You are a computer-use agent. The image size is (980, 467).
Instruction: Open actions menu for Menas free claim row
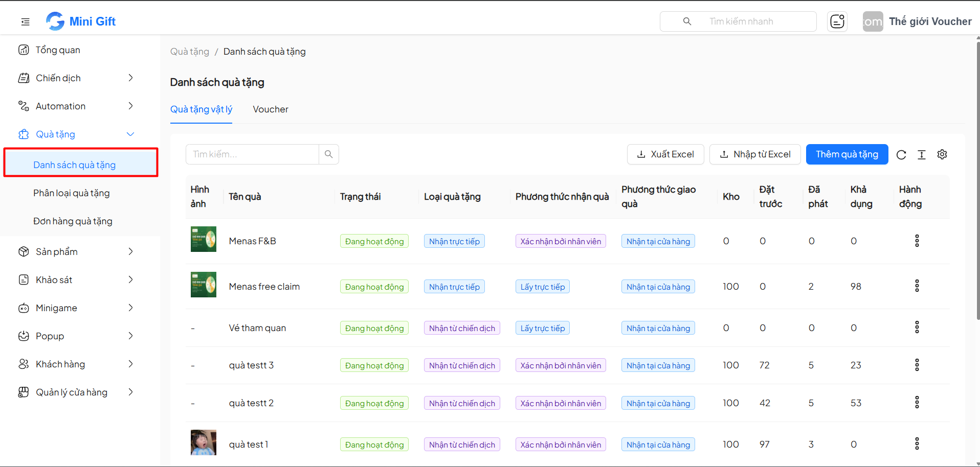click(917, 286)
